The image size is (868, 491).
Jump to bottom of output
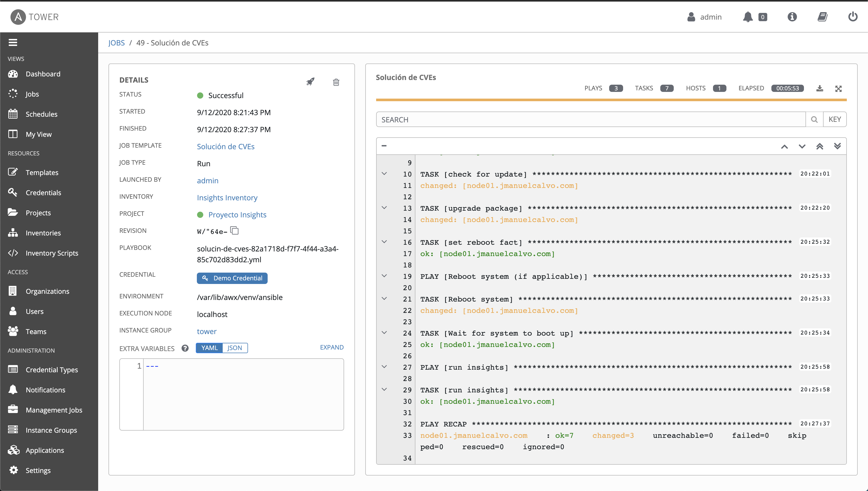pyautogui.click(x=837, y=146)
